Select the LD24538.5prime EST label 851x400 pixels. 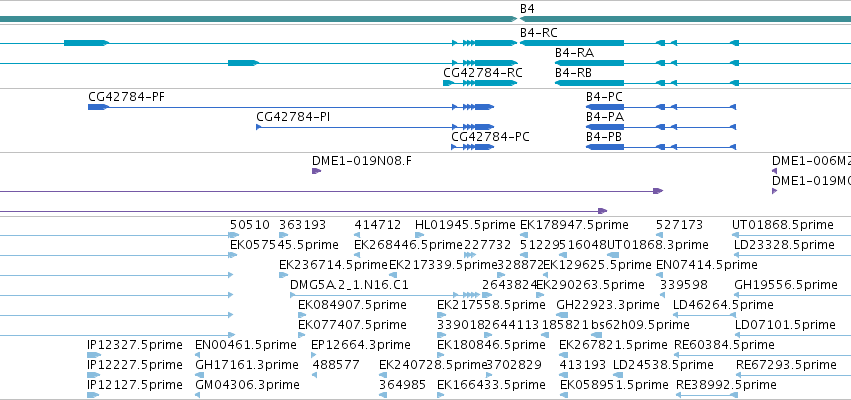664,365
